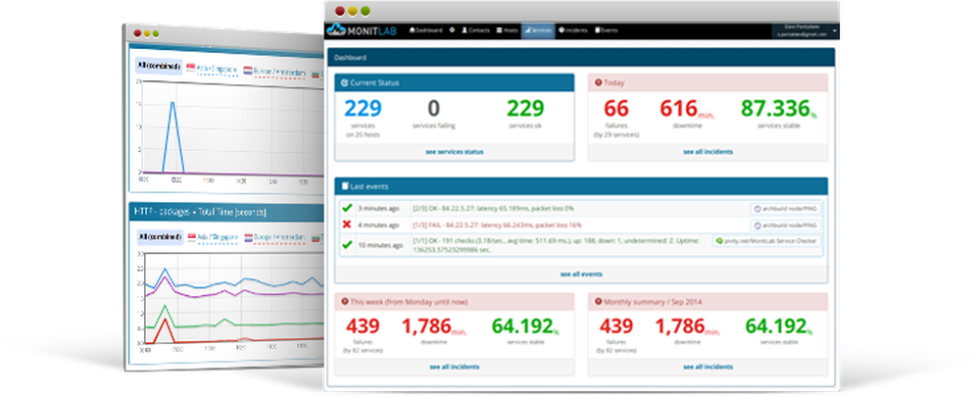Select Europe/Amsterdam tab in upper chart, back window

(275, 74)
